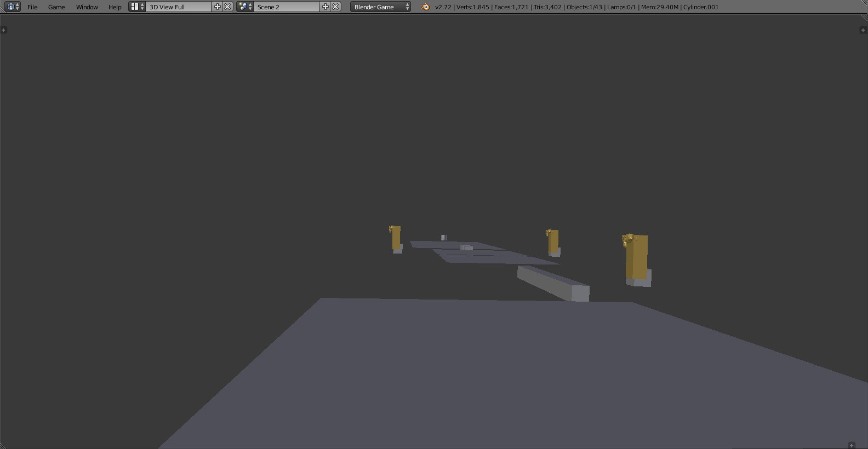Image resolution: width=868 pixels, height=449 pixels.
Task: Open the File menu
Action: (32, 7)
